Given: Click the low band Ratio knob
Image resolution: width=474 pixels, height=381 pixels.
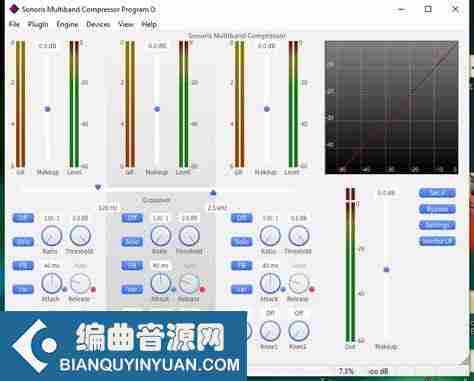Looking at the screenshot, I should (x=51, y=236).
